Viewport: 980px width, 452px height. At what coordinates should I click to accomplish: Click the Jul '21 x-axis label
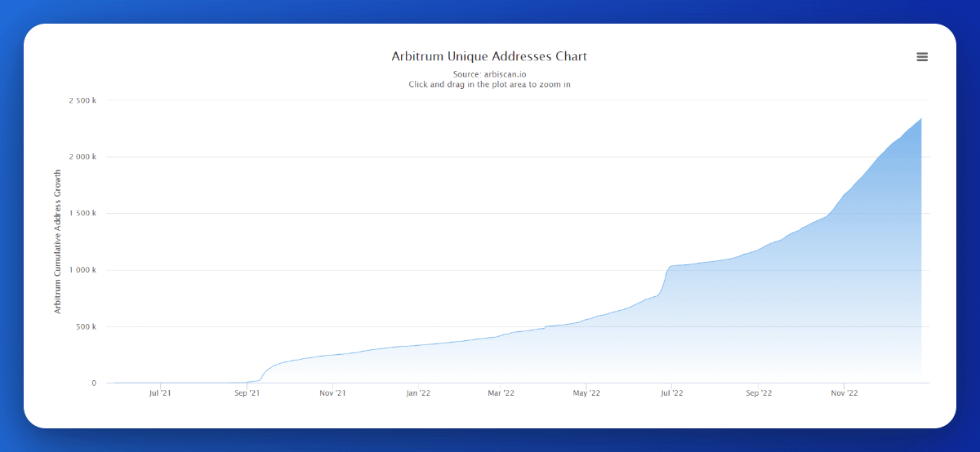point(160,393)
